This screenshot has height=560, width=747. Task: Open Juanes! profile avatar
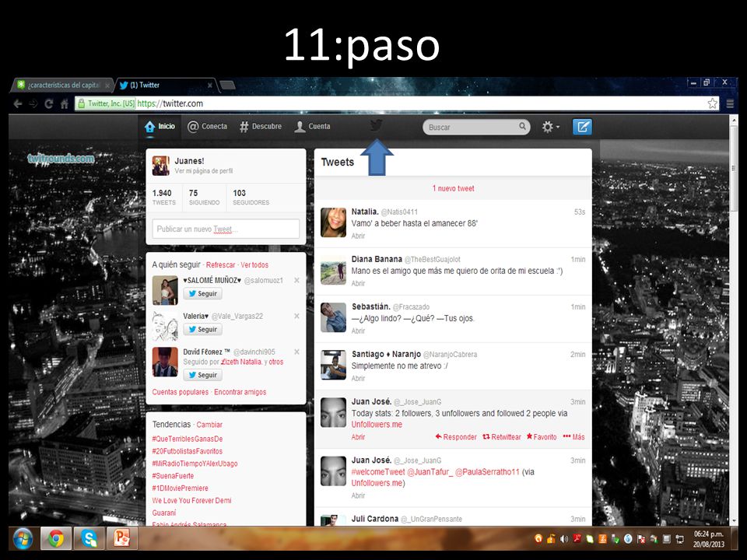pyautogui.click(x=160, y=166)
